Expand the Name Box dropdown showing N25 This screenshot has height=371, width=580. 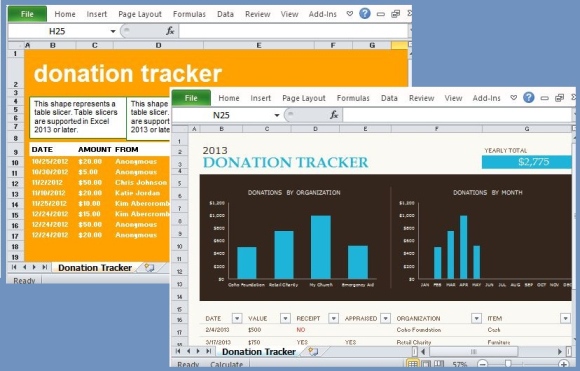[277, 115]
